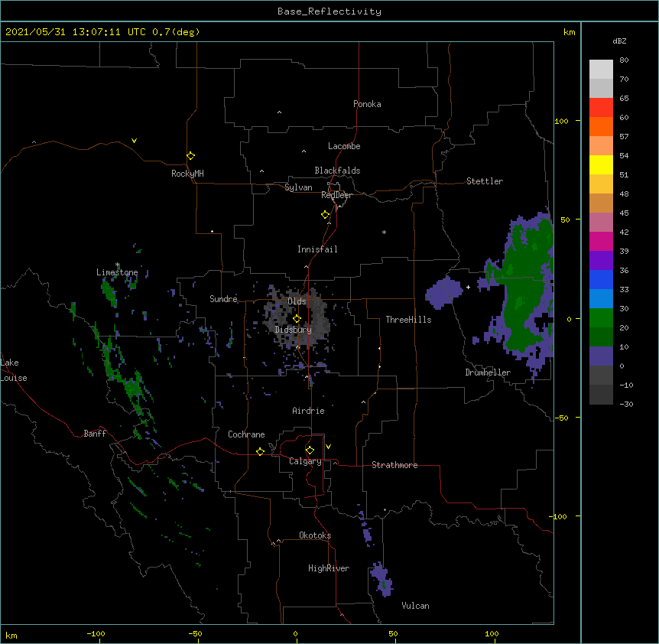The image size is (659, 644).
Task: Click the Airdrie city label
Action: pos(309,411)
